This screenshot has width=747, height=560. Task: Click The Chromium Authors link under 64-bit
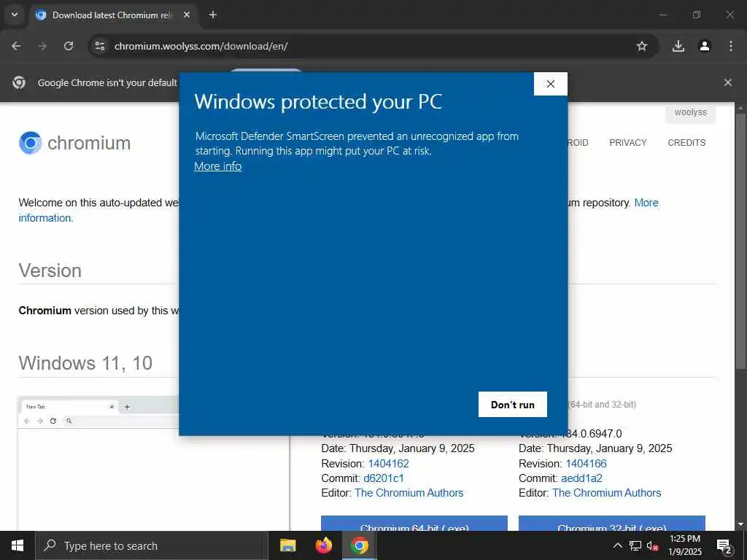pos(409,493)
